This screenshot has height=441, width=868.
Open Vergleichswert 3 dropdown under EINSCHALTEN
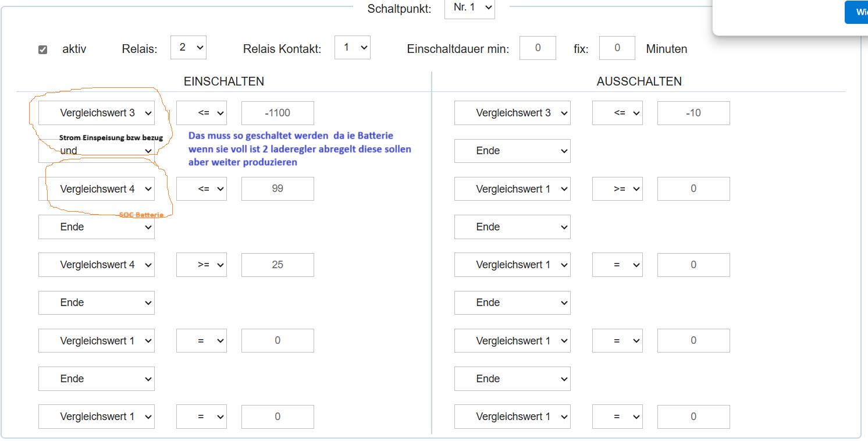97,113
